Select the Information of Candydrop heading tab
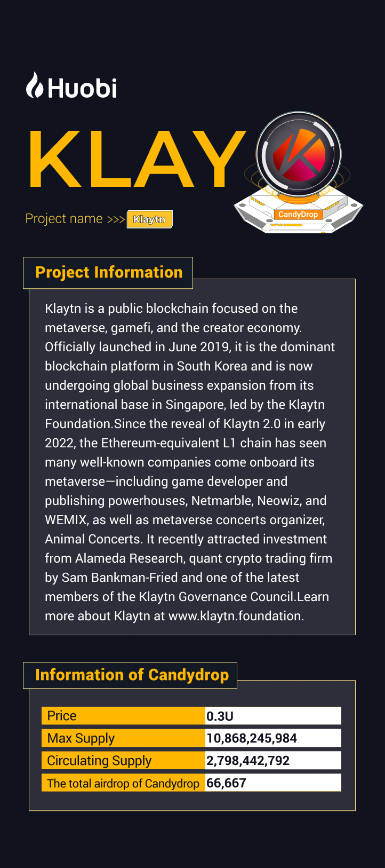The width and height of the screenshot is (385, 868). (131, 675)
